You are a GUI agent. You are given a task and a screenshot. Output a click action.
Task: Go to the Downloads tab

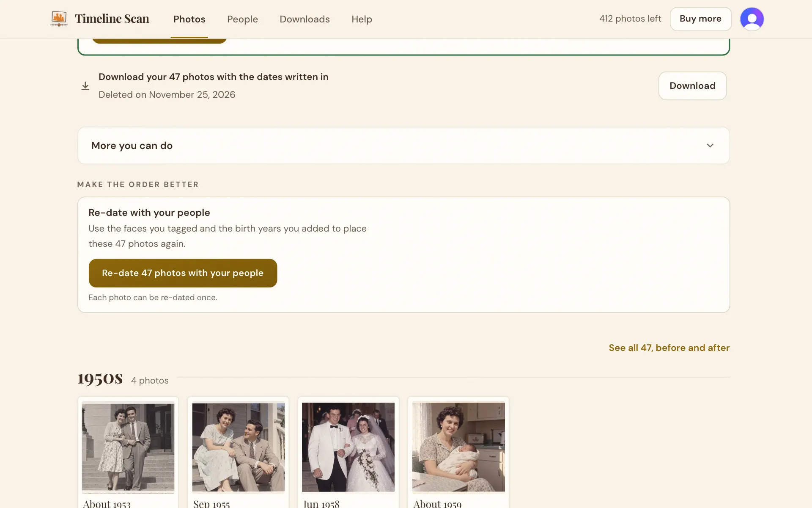click(304, 19)
